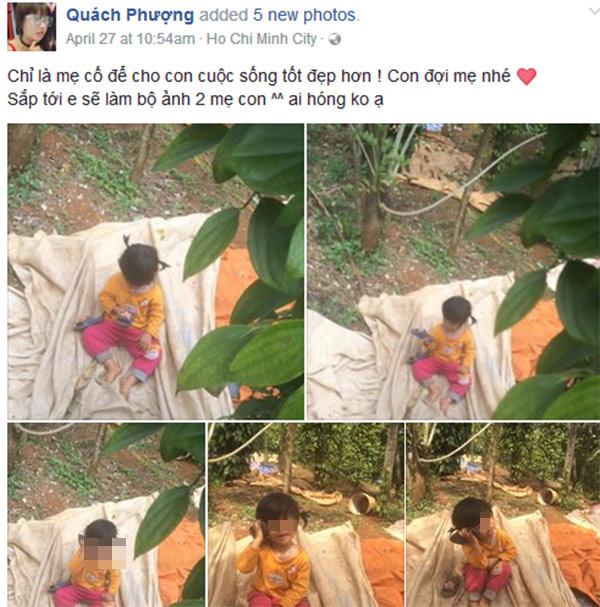Open Quách Phượng profile name link
Screen dimensions: 600x607
(x=130, y=15)
